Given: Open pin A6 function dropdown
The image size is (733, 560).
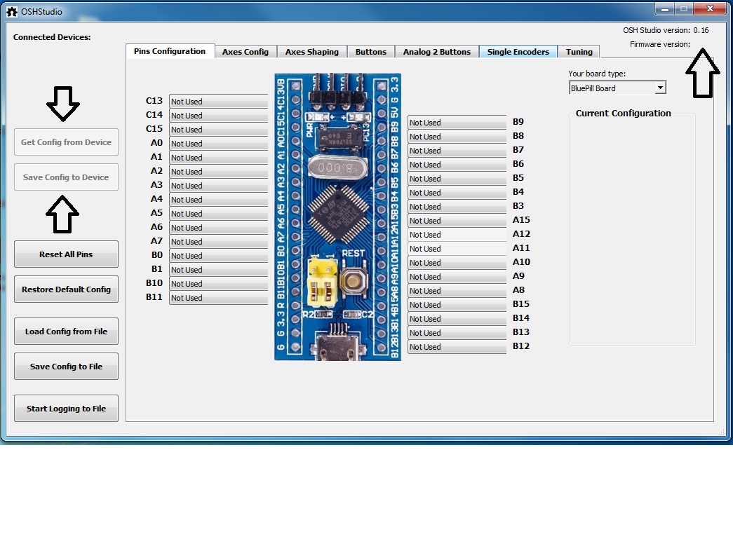Looking at the screenshot, I should (218, 228).
